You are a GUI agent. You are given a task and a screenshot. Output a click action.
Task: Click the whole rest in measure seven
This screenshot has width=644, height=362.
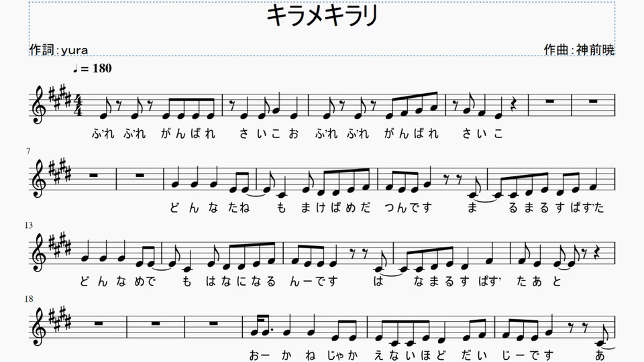point(94,175)
